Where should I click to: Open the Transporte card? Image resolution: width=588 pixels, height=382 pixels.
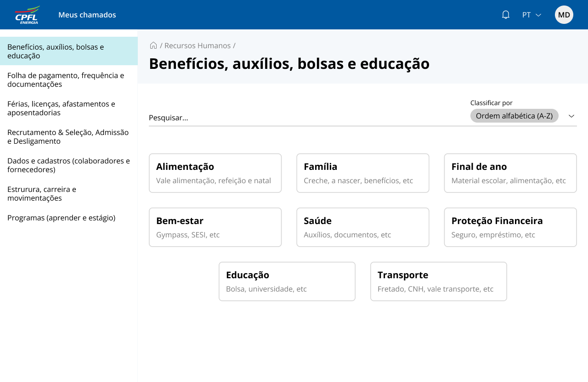coord(439,281)
